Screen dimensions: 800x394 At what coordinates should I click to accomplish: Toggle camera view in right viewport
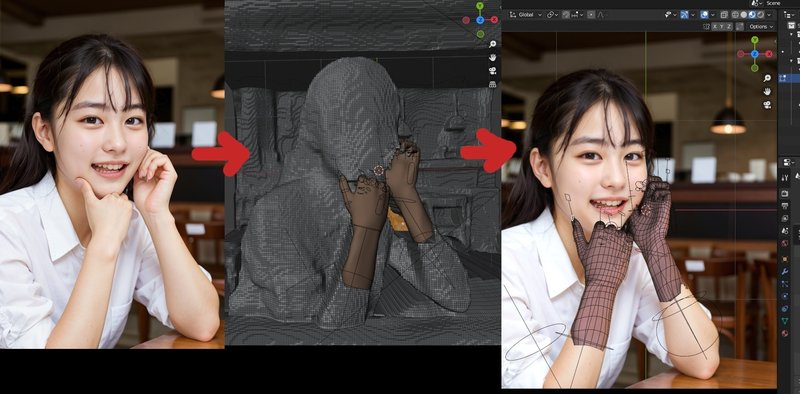(767, 105)
